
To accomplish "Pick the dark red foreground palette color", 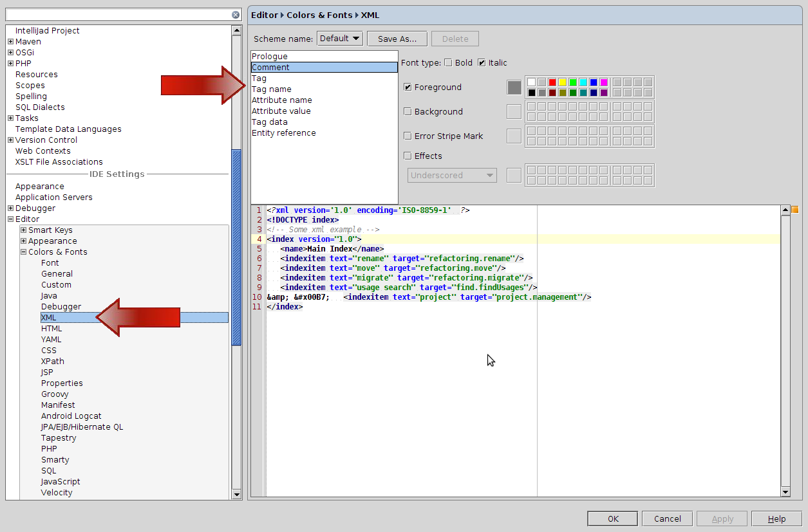I will coord(552,93).
